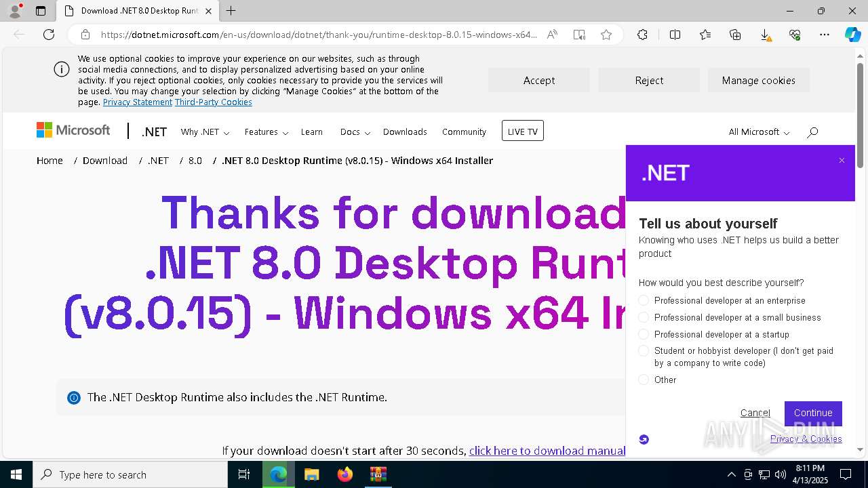Screen dimensions: 868x488
Task: Expand the Docs menu
Action: [x=355, y=132]
